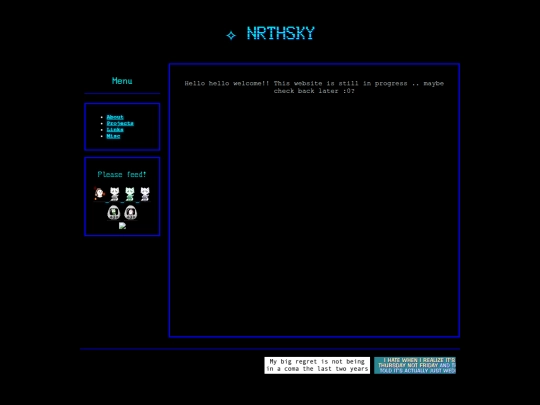The image size is (540, 405).
Task: Click the star icon beside NRTHSKY
Action: [231, 35]
